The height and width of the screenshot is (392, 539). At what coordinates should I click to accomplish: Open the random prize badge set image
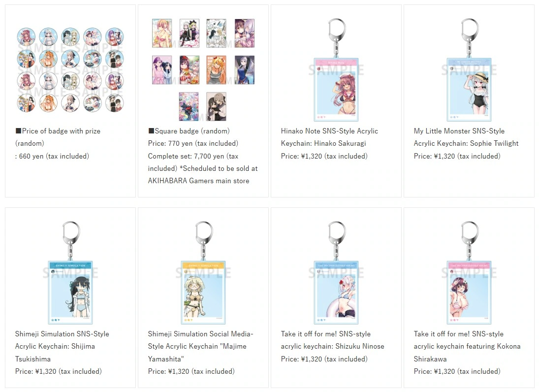click(70, 70)
